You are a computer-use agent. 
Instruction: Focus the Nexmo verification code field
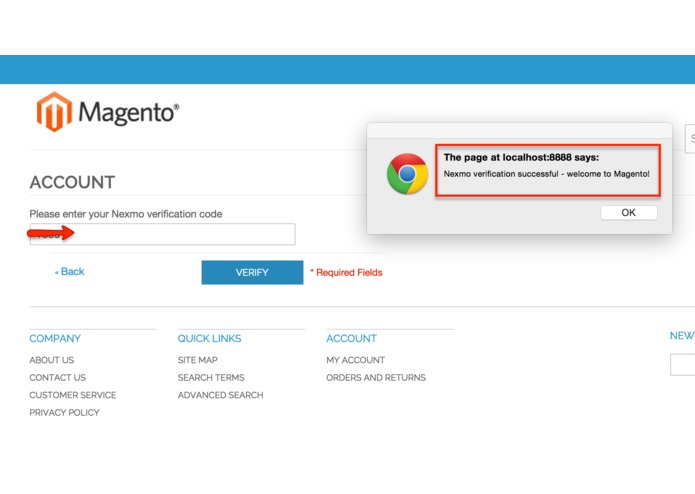pos(162,234)
